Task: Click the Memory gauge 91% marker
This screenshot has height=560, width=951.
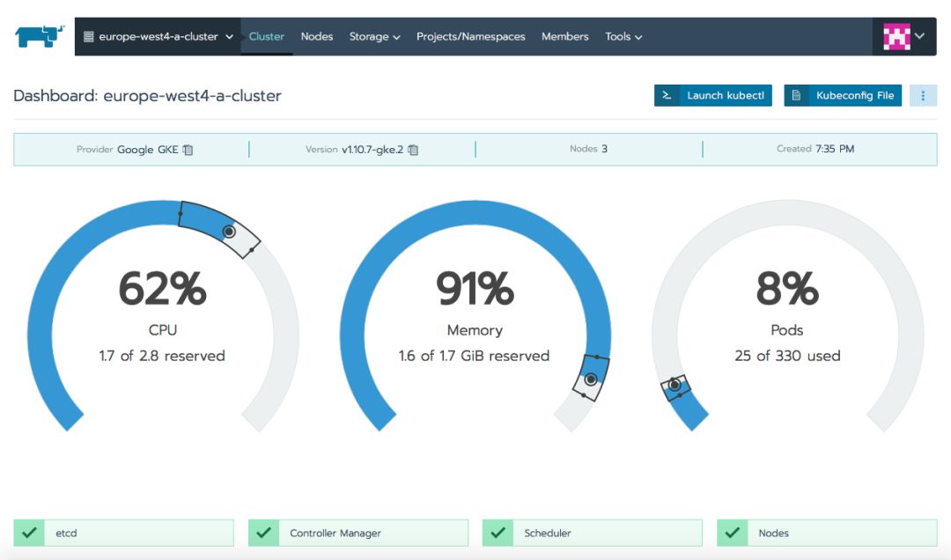Action: click(x=590, y=379)
